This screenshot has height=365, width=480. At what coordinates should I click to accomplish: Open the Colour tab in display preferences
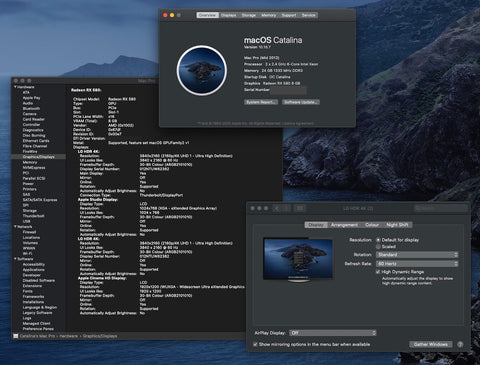(x=372, y=225)
